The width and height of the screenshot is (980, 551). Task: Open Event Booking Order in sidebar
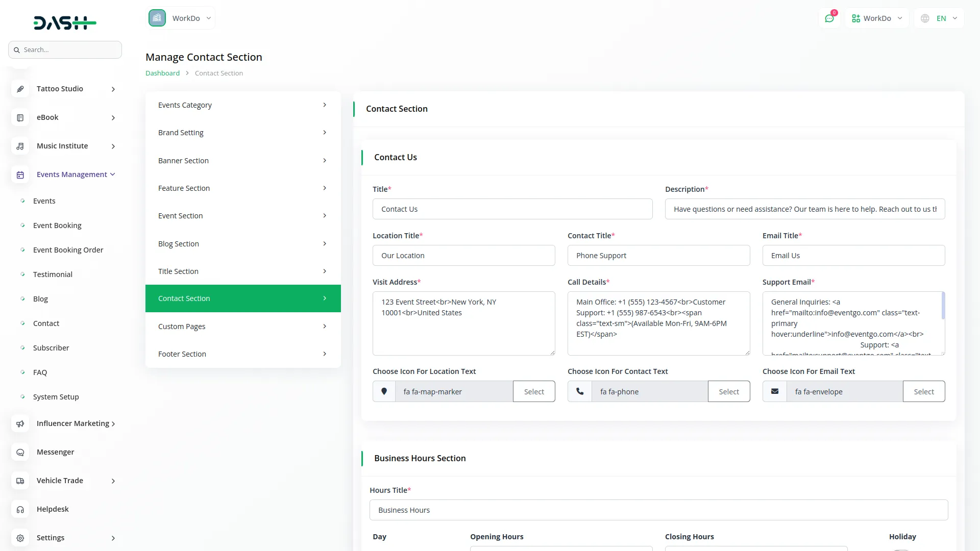coord(68,250)
